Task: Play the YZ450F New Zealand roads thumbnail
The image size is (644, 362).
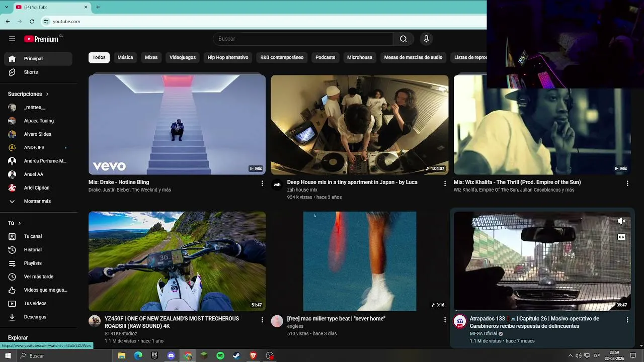Action: (x=177, y=261)
